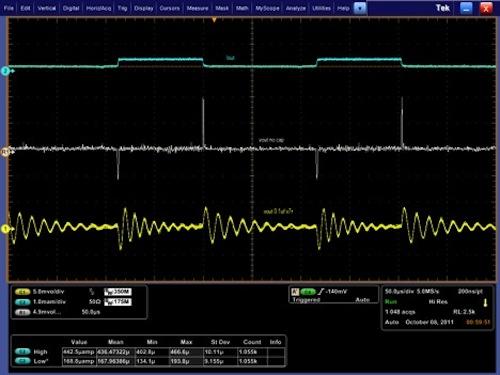The height and width of the screenshot is (375, 500).
Task: Open the Math menu
Action: (242, 8)
